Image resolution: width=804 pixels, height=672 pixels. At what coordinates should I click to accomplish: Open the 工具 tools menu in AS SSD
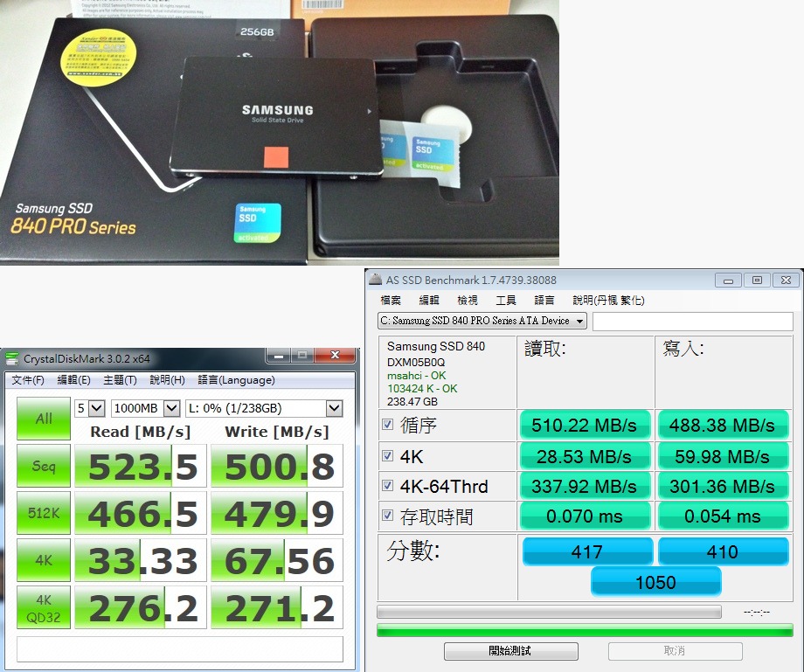tap(506, 301)
